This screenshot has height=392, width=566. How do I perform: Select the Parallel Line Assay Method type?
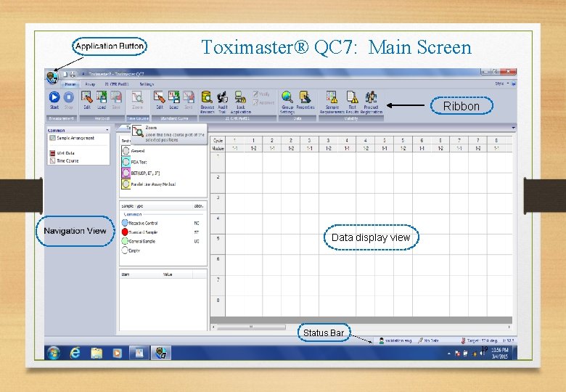coord(149,184)
